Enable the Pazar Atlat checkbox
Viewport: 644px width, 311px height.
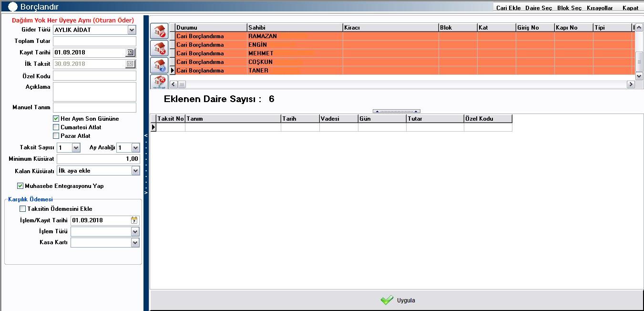pos(56,136)
